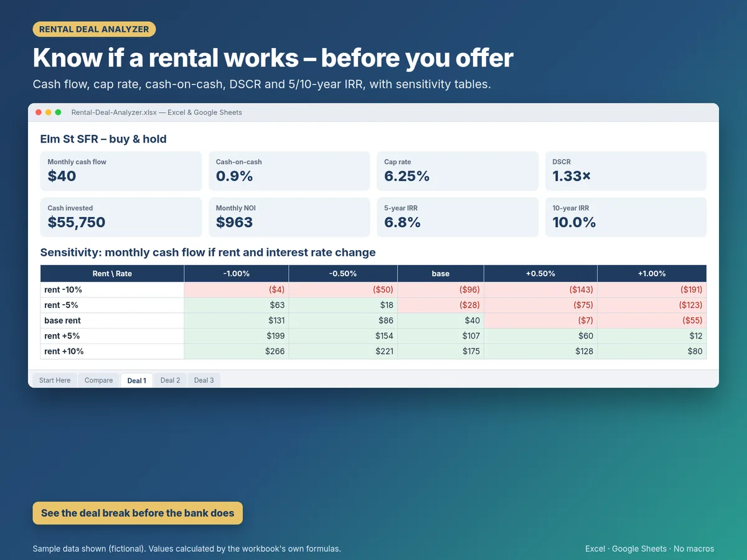Select the Monthly cash flow $40 card
Viewport: 747px width, 560px height.
pyautogui.click(x=121, y=171)
